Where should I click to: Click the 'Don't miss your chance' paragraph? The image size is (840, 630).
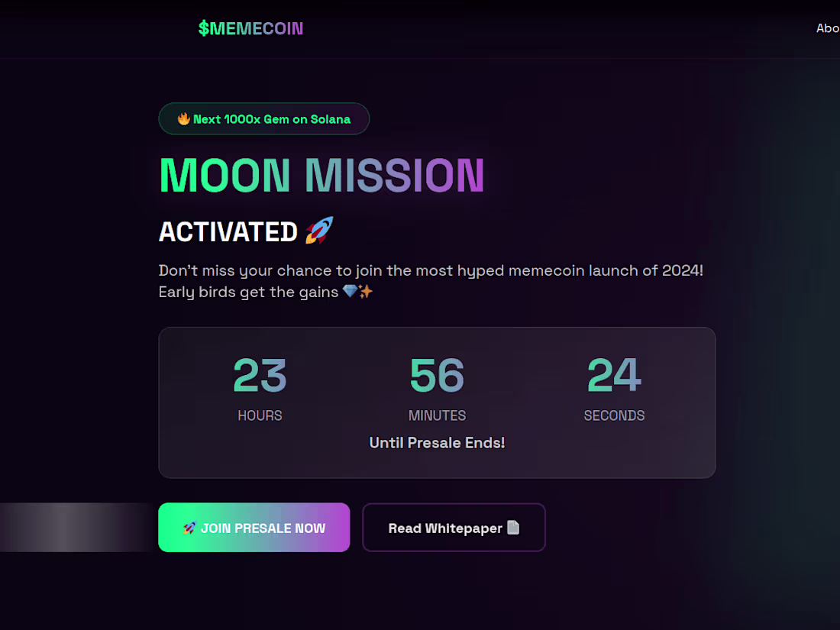click(x=431, y=271)
